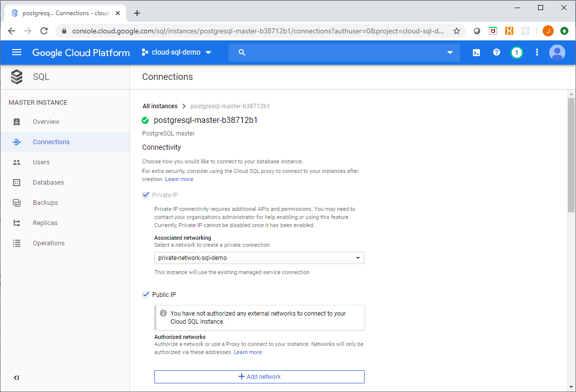576x392 pixels.
Task: Click the red shield extension icon
Action: (493, 31)
